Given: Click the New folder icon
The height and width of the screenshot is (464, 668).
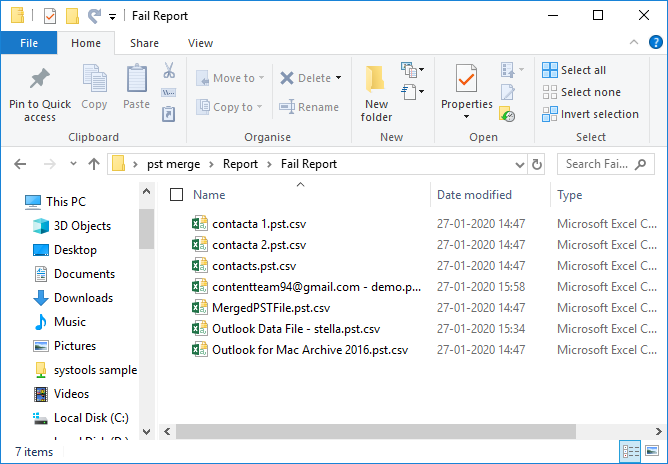Looking at the screenshot, I should point(376,79).
